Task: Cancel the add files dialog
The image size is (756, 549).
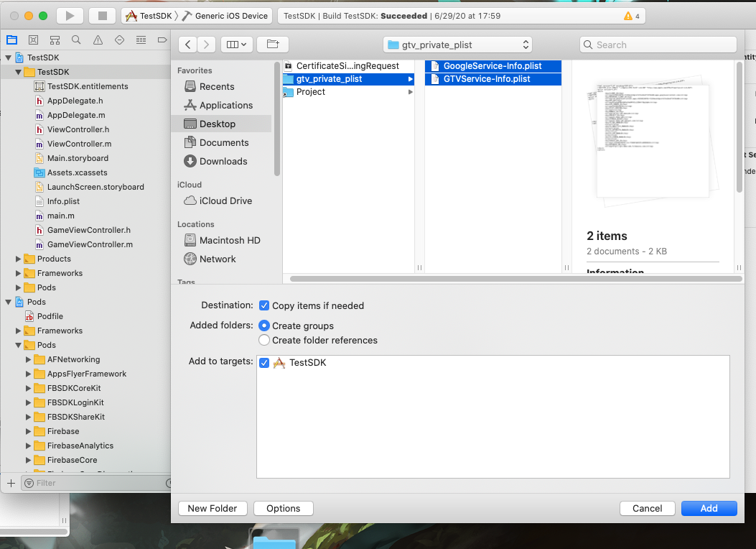Action: click(x=647, y=509)
